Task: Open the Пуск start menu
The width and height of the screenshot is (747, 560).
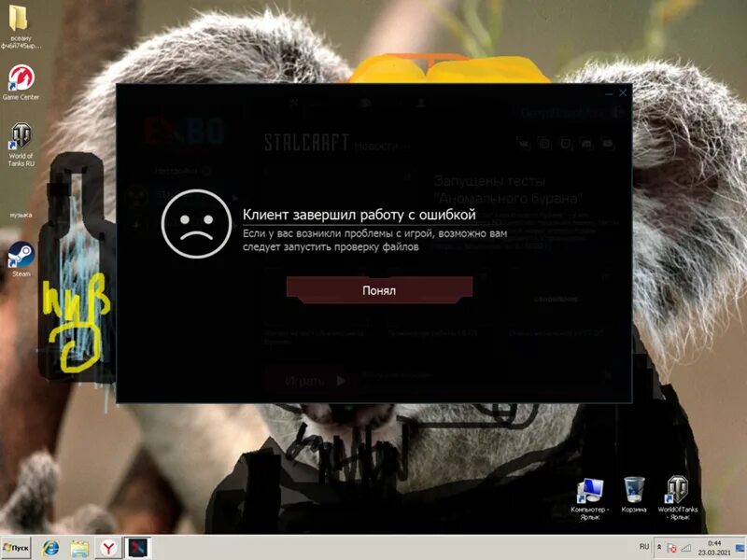Action: (16, 548)
